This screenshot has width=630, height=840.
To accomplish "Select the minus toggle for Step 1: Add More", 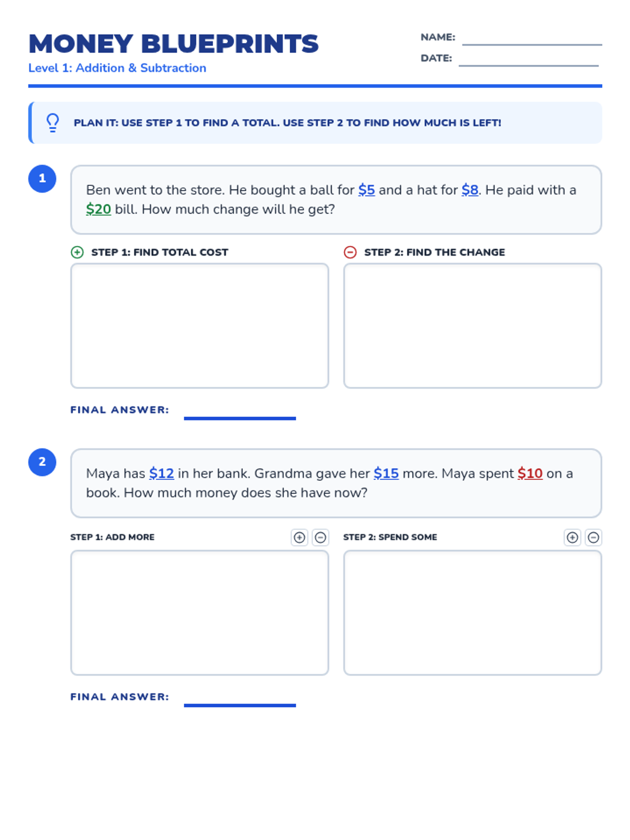I will click(320, 537).
